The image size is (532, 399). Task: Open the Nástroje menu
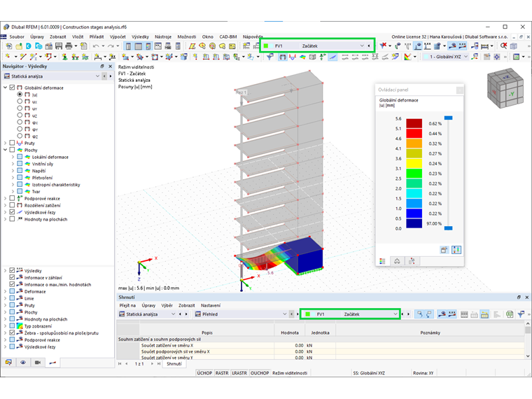(163, 36)
